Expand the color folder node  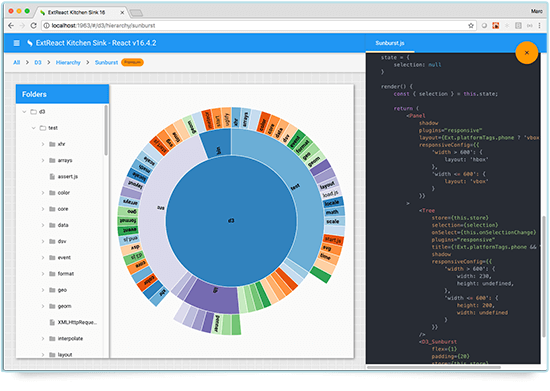[x=43, y=193]
